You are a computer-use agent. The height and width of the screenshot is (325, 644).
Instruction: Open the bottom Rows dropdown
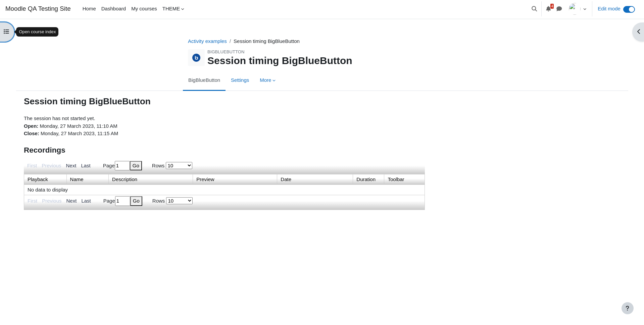(x=179, y=201)
